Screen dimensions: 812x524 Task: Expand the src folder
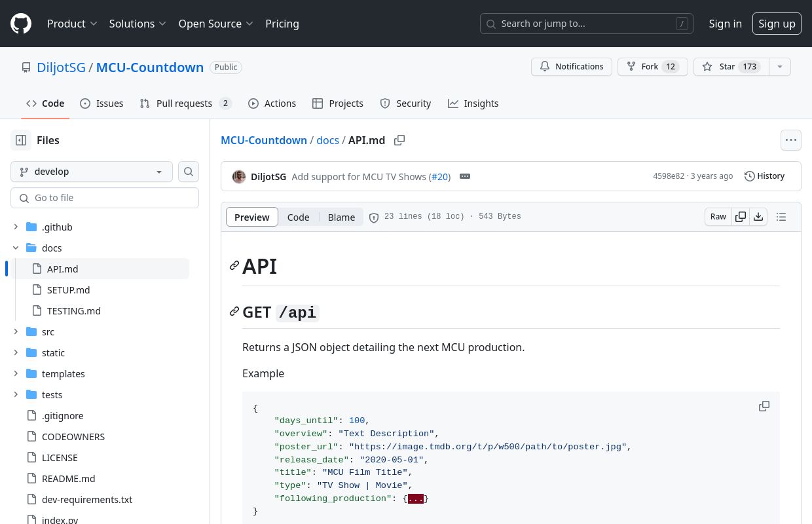pyautogui.click(x=16, y=332)
